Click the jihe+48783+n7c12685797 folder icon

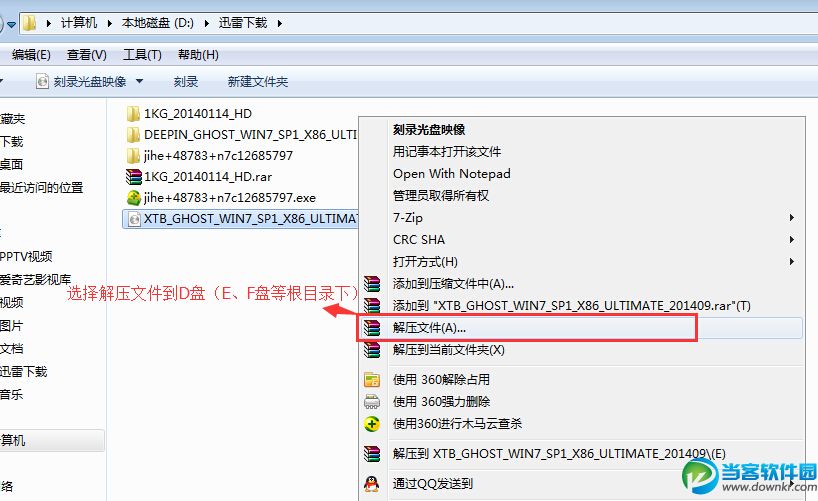[x=133, y=156]
